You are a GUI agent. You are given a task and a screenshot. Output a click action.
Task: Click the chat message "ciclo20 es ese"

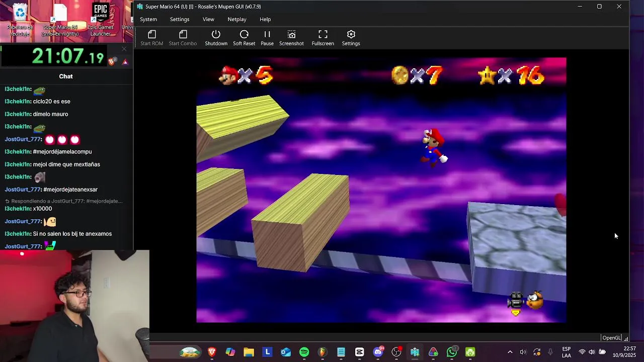pyautogui.click(x=51, y=102)
